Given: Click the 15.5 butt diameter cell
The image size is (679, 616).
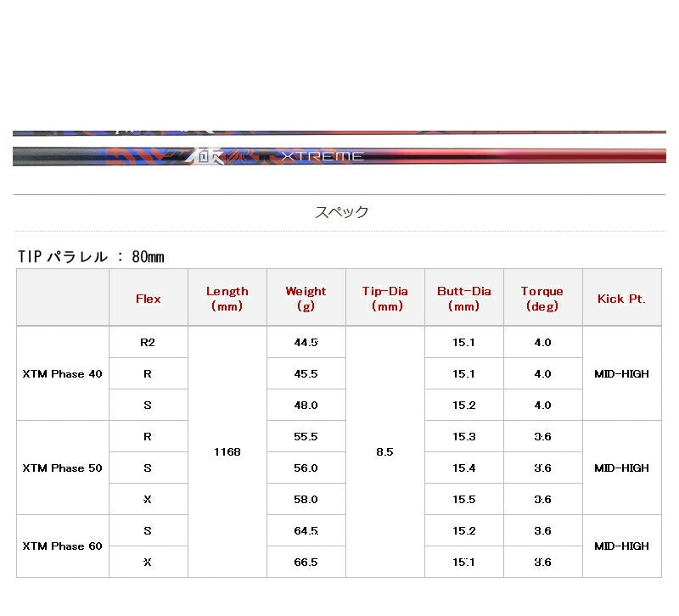Looking at the screenshot, I should pyautogui.click(x=463, y=500).
